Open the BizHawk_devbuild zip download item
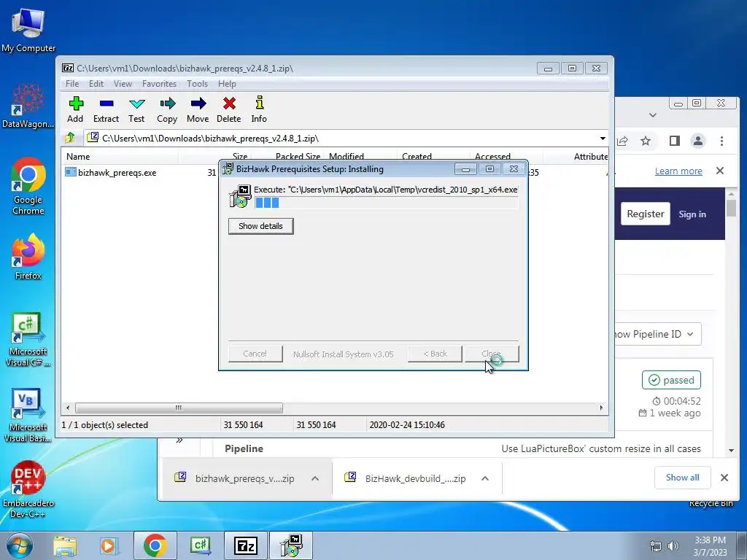 click(x=405, y=478)
